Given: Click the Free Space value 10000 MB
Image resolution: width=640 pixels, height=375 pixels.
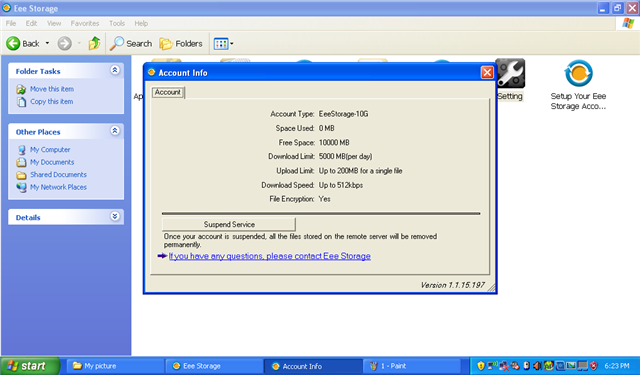Looking at the screenshot, I should [334, 142].
